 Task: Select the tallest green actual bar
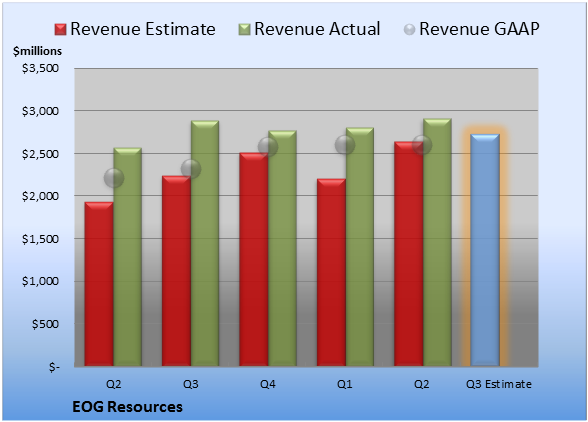click(x=437, y=242)
